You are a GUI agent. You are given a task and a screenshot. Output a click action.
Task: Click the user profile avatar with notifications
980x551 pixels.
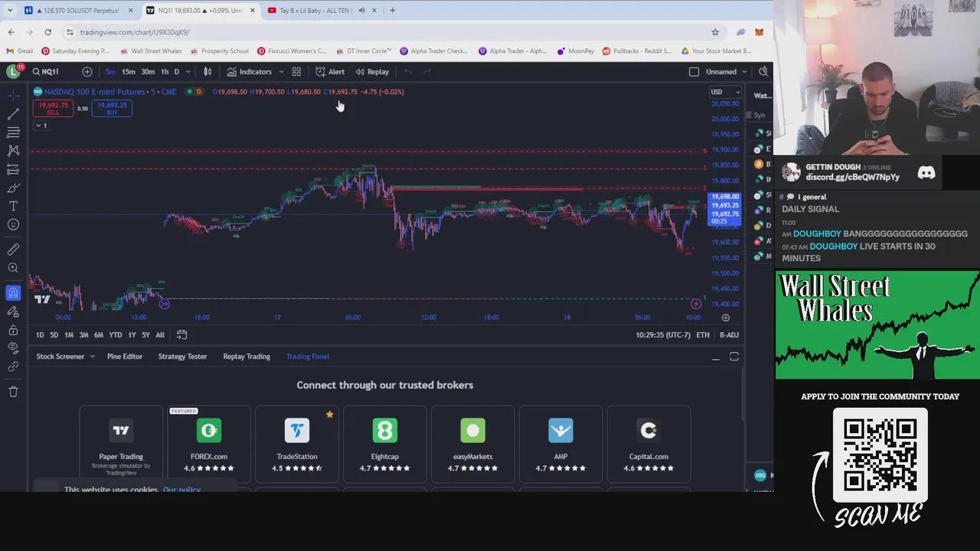coord(14,71)
